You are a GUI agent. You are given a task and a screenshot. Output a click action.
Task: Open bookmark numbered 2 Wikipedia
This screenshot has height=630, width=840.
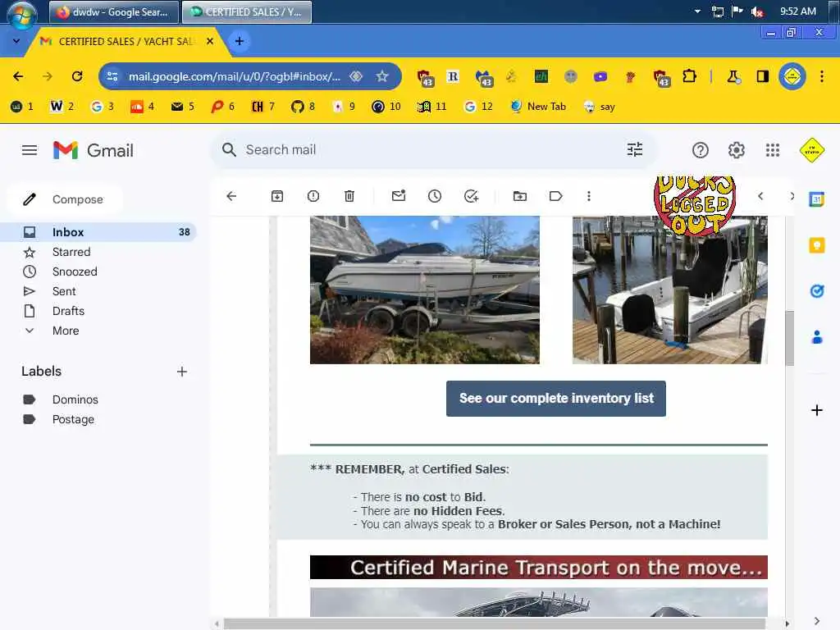pos(62,107)
